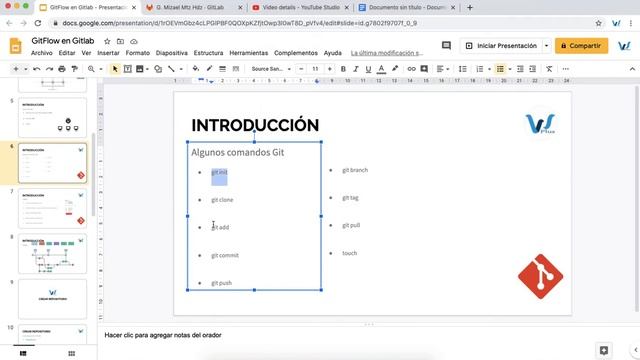Open the text color picker
640x360 pixels.
click(x=381, y=69)
